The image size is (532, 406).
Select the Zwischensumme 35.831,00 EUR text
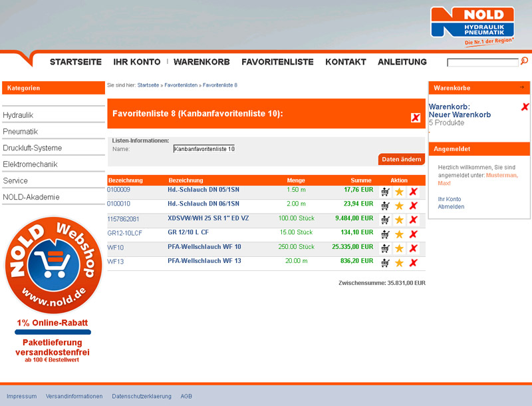[x=382, y=283]
